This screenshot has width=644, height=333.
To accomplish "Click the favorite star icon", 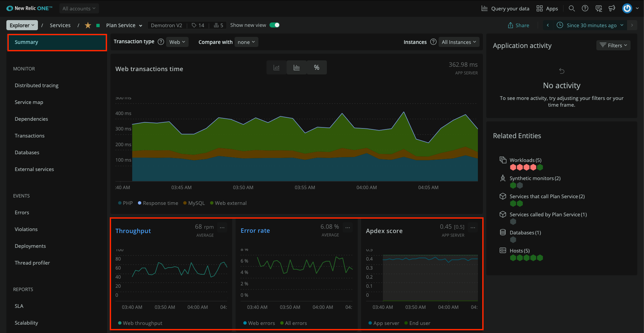I will pos(88,25).
